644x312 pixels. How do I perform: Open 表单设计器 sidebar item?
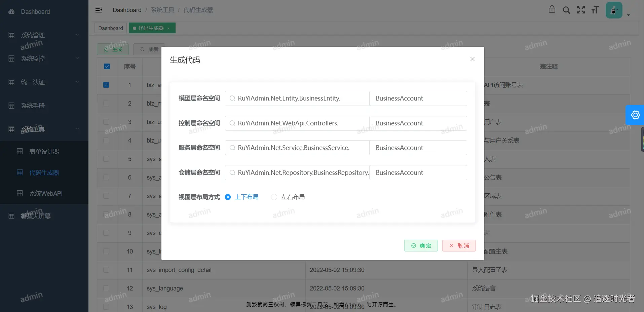pos(44,152)
